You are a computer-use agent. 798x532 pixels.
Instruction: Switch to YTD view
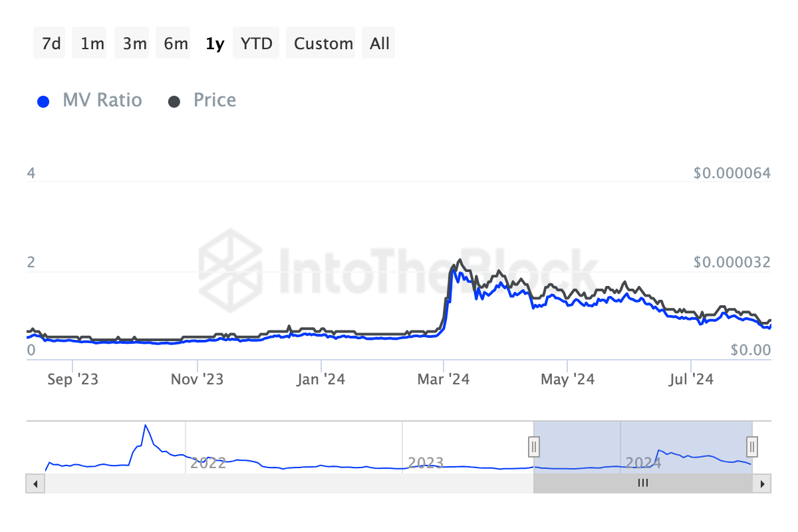click(x=256, y=44)
